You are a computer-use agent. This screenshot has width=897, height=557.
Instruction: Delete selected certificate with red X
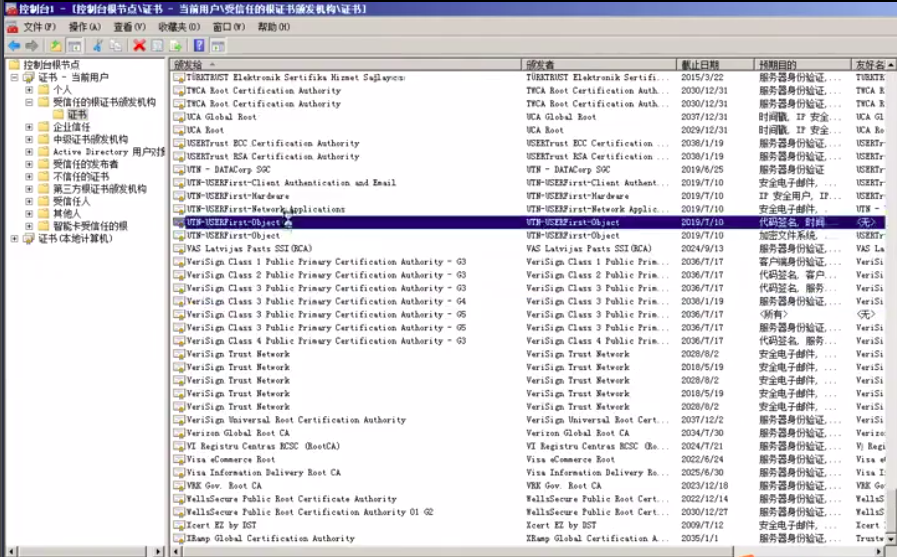pos(139,46)
